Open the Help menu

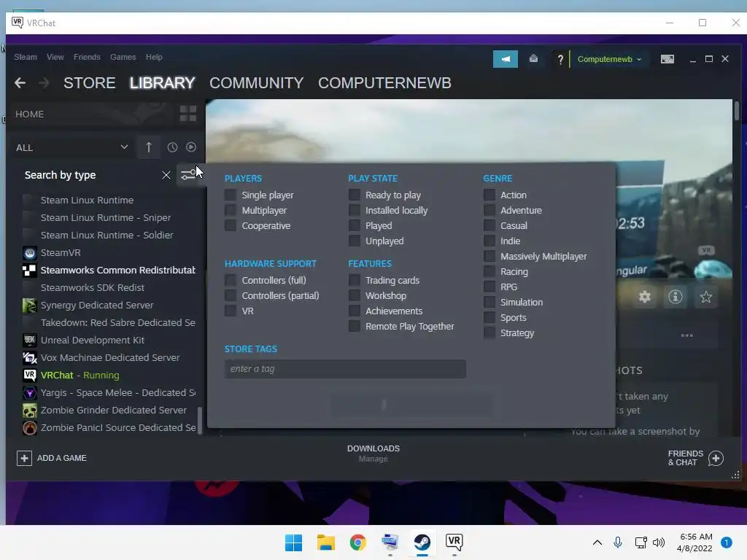(154, 57)
